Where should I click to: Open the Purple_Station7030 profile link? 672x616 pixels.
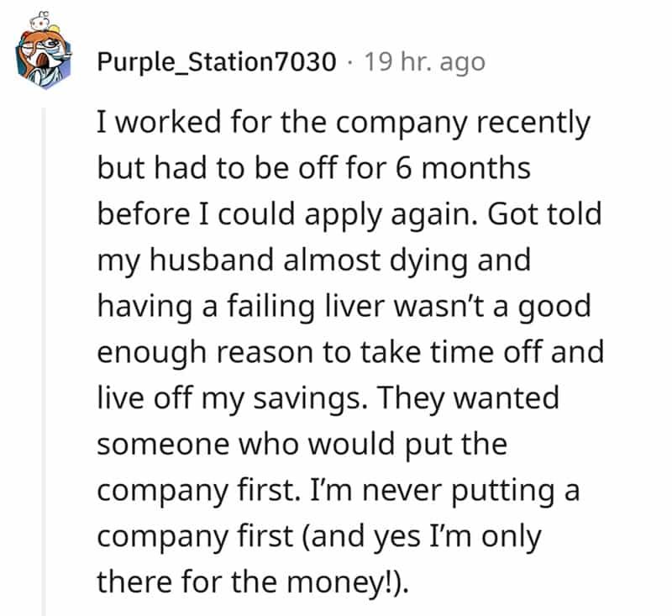[217, 62]
